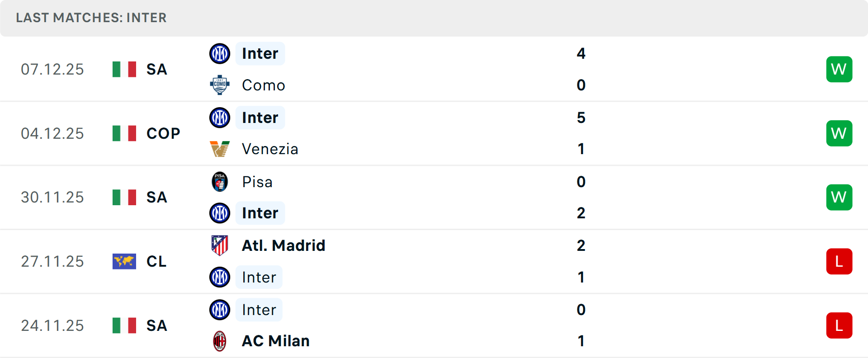Click the L badge for Atl. Madrid match
Viewport: 868px width, 358px height.
[x=839, y=261]
